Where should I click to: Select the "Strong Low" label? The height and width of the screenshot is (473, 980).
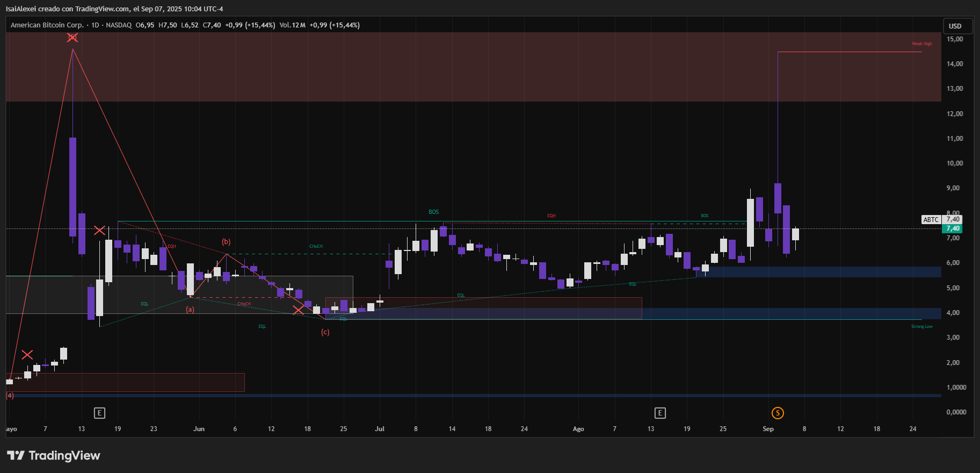(x=921, y=326)
